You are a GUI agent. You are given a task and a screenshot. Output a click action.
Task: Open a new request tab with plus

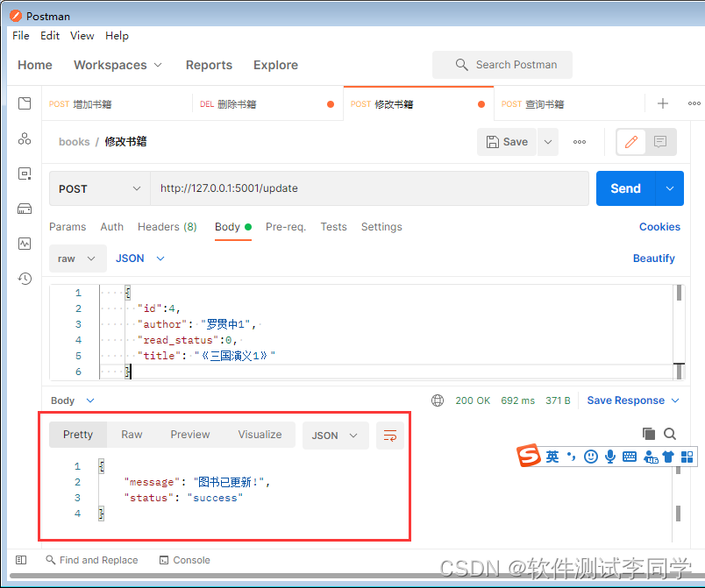coord(663,103)
